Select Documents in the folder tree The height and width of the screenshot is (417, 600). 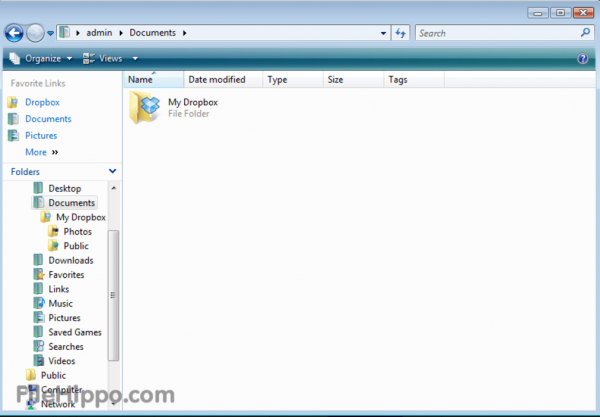click(72, 203)
